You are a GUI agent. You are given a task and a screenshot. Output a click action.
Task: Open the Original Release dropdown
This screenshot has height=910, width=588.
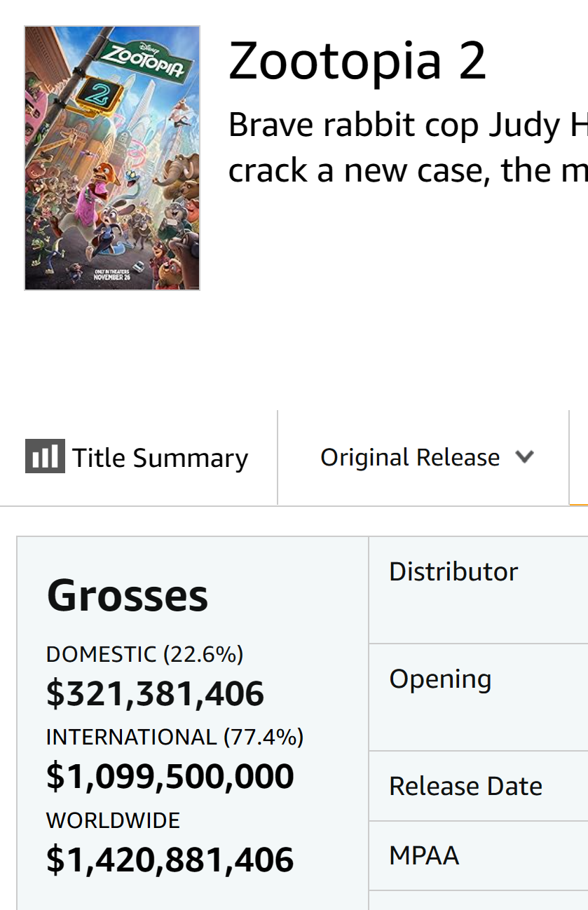click(427, 457)
